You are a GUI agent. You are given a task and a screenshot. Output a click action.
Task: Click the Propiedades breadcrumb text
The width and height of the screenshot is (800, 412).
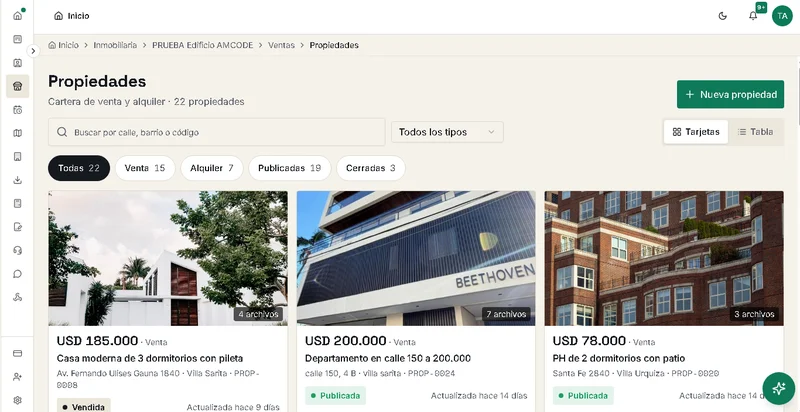coord(334,45)
